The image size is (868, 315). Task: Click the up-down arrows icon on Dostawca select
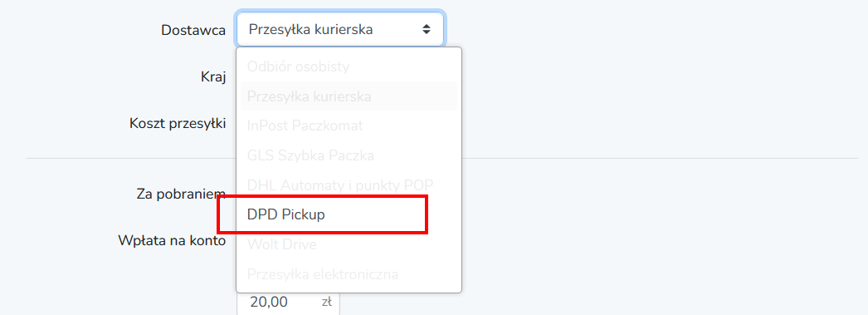click(427, 29)
